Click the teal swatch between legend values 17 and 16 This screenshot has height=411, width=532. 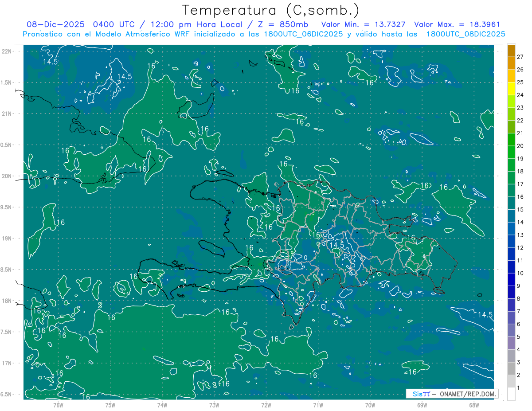[511, 190]
